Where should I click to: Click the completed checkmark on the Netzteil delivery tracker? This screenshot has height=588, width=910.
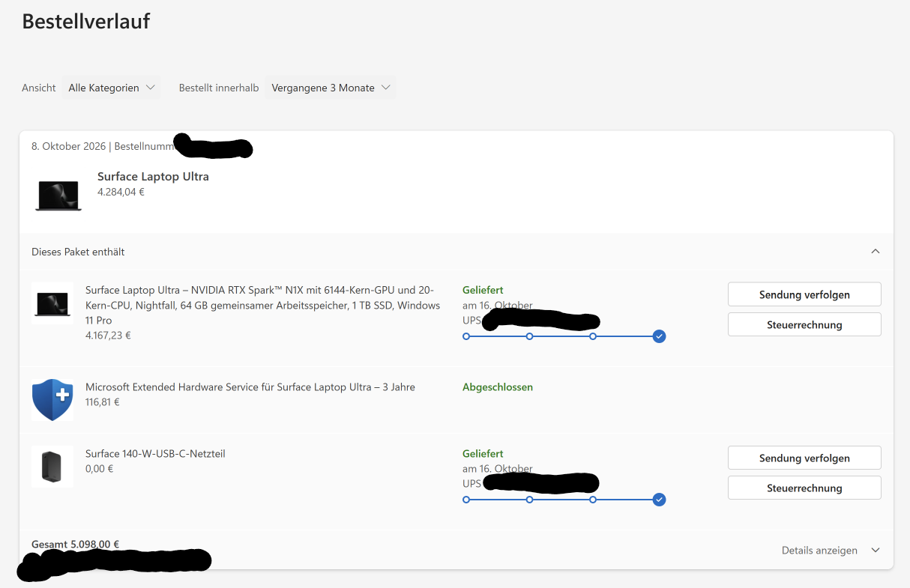(x=659, y=500)
